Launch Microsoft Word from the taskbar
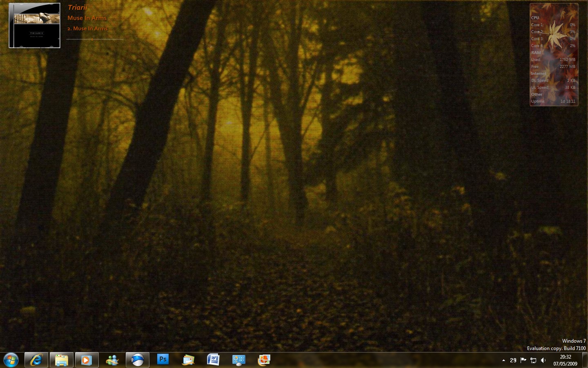Screen dimensions: 588x368 point(213,360)
